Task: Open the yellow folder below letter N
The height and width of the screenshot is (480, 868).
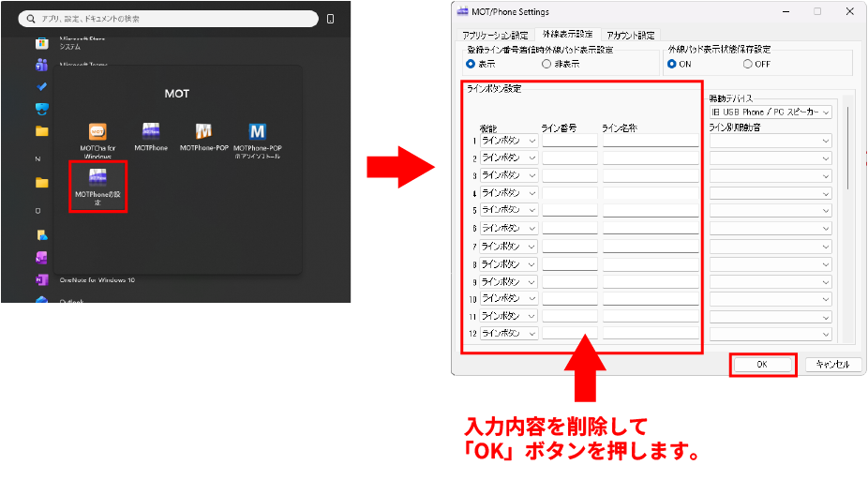Action: [41, 182]
